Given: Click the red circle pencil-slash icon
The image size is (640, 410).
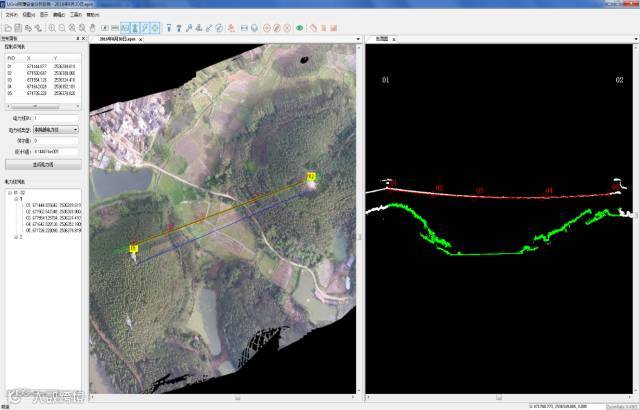Looking at the screenshot, I should pos(277,28).
